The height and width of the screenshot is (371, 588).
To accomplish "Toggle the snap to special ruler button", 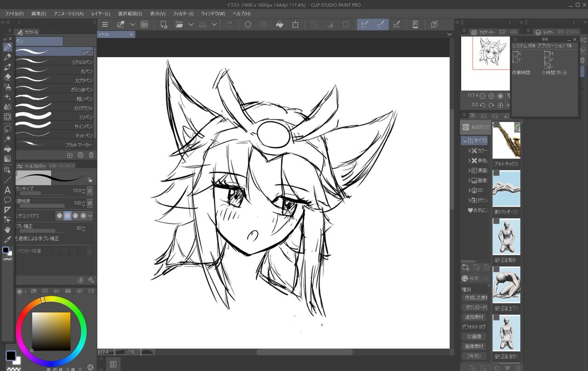I will [381, 24].
